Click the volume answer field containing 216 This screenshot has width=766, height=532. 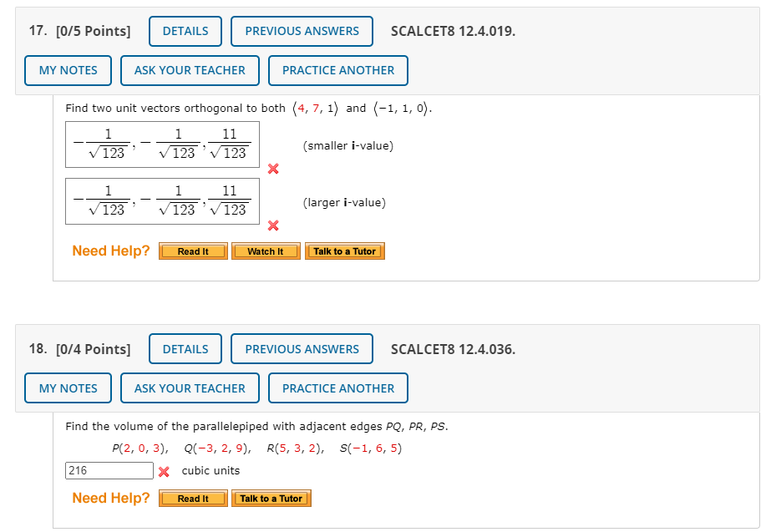[109, 470]
